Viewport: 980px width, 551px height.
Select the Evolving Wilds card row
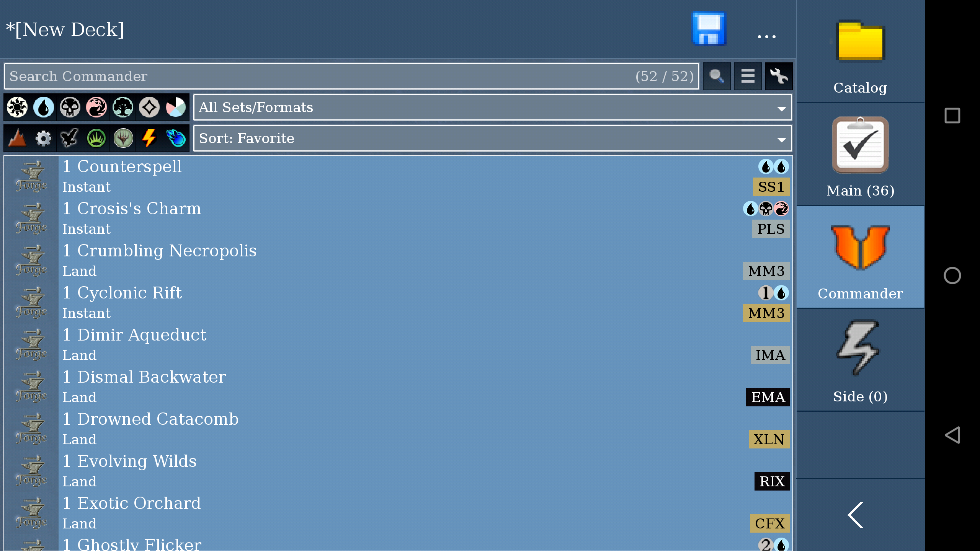(x=398, y=471)
